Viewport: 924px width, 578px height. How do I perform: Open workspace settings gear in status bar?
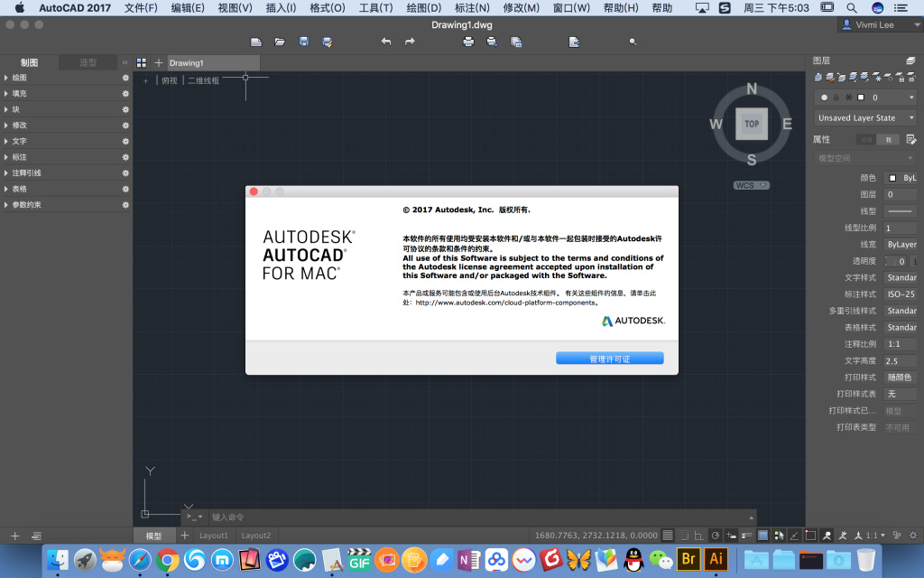[913, 536]
